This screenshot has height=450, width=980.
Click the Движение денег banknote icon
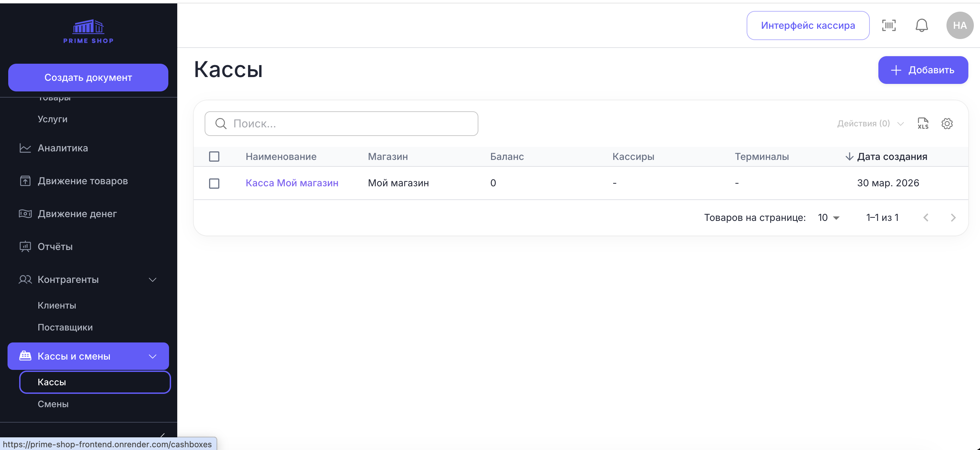point(25,214)
